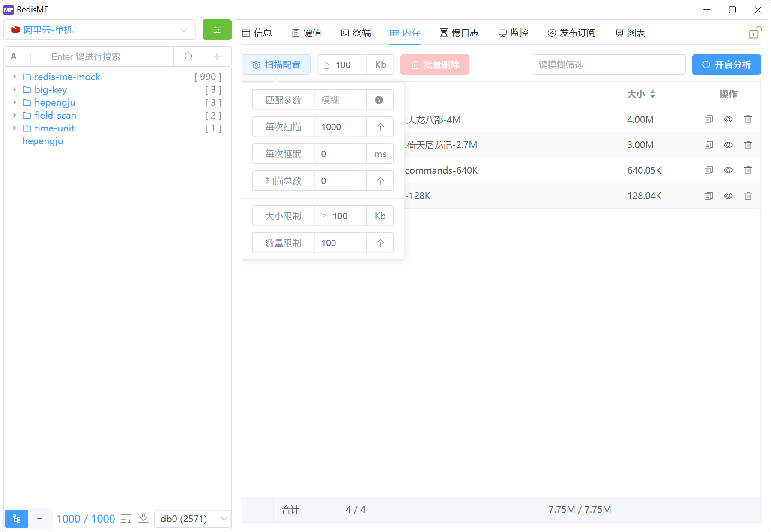Click the green unlock icon at top right

(x=754, y=33)
